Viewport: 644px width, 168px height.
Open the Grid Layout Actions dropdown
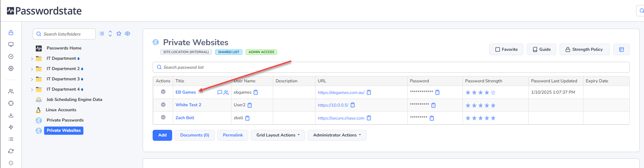click(277, 135)
